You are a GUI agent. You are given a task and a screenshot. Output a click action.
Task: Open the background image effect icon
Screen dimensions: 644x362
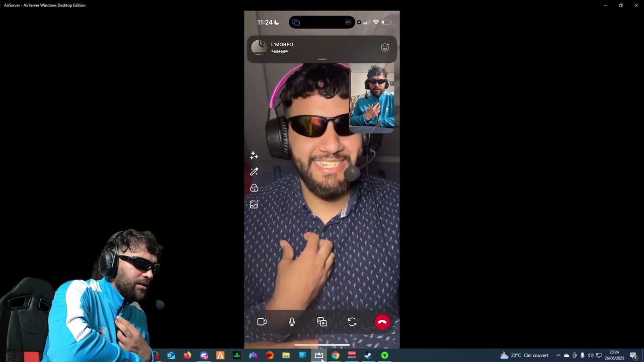tap(254, 205)
